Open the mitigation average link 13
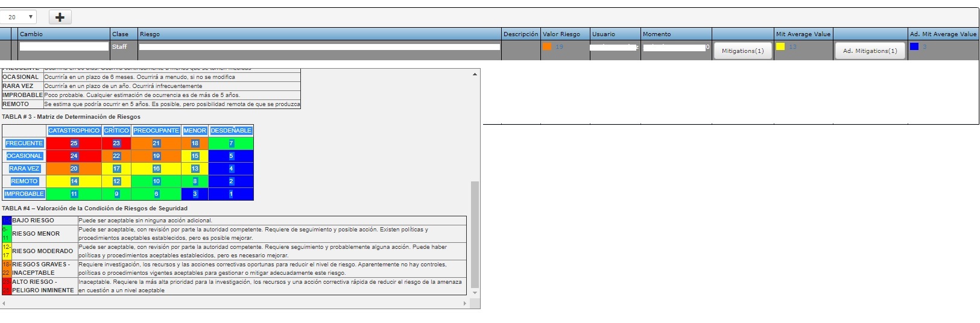980x323 pixels. 792,47
